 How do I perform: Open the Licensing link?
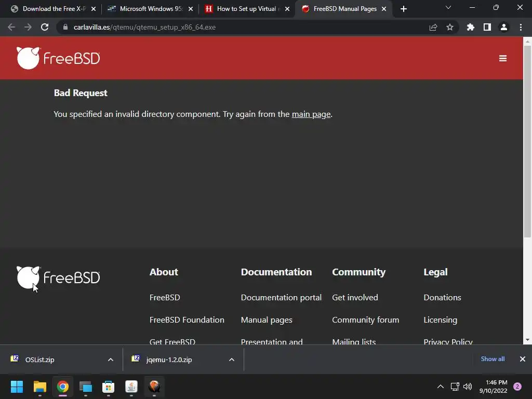tap(440, 320)
